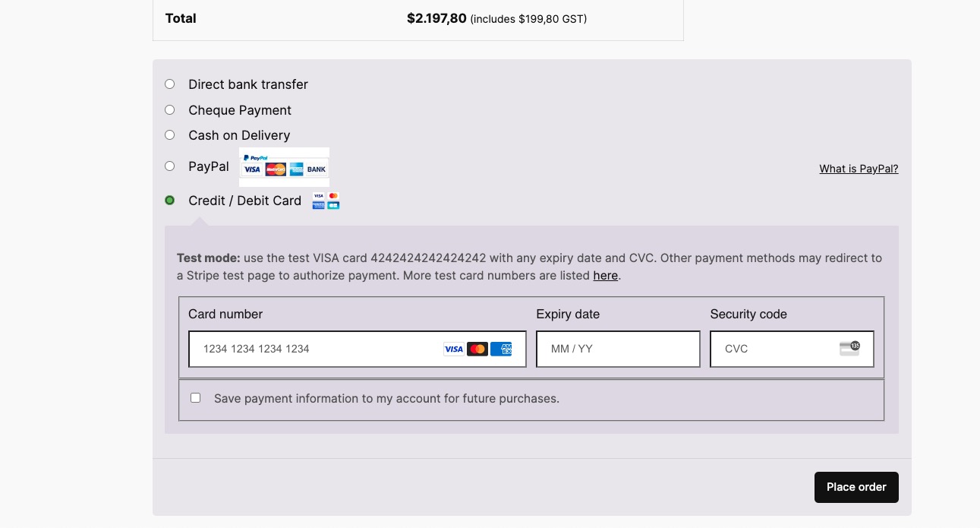Image resolution: width=980 pixels, height=528 pixels.
Task: Enable save payment information checkbox
Action: [195, 398]
